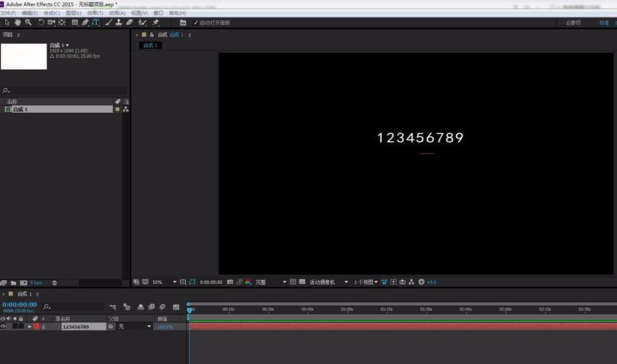Toggle mask and shape path visibility

[x=192, y=282]
